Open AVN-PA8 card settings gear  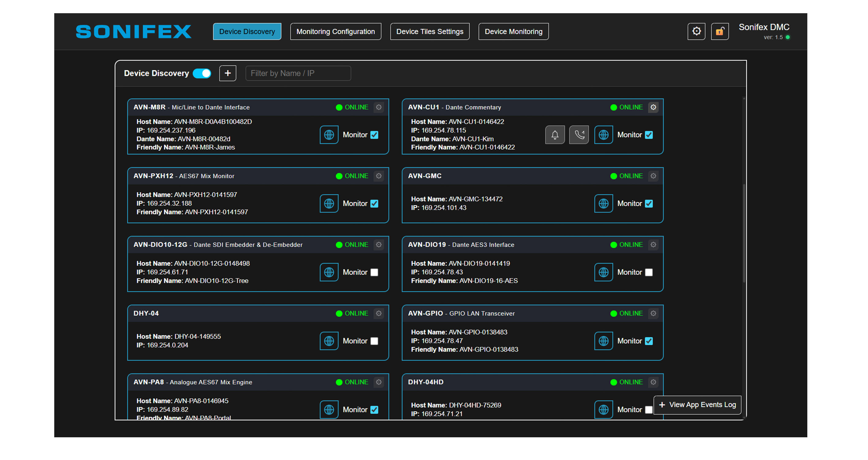click(x=379, y=382)
